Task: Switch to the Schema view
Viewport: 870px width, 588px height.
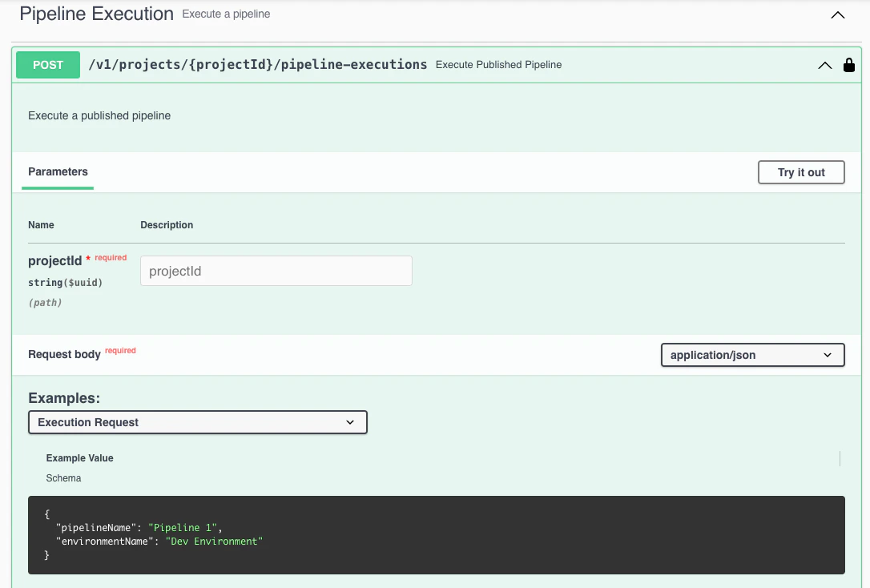Action: [63, 477]
